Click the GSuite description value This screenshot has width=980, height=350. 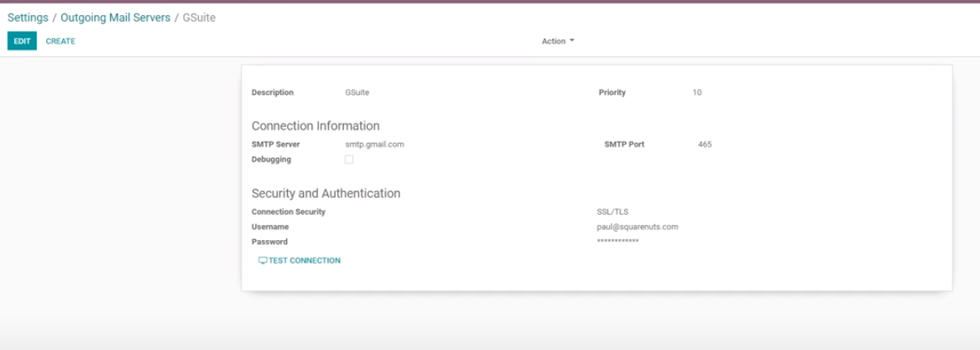point(357,92)
